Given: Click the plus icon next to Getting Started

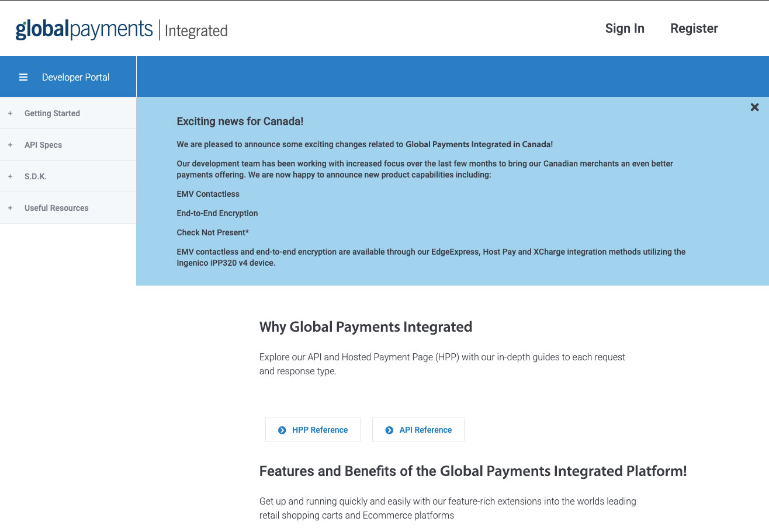Looking at the screenshot, I should [x=9, y=113].
